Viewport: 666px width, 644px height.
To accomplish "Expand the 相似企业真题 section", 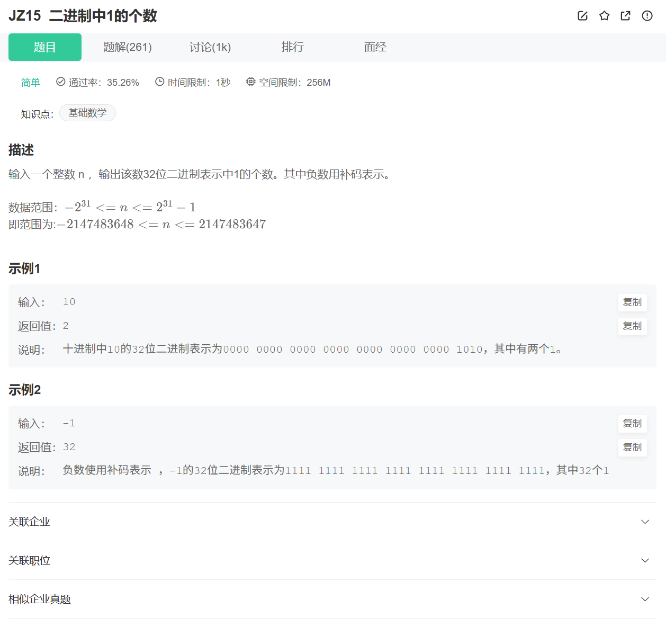I will click(x=332, y=599).
